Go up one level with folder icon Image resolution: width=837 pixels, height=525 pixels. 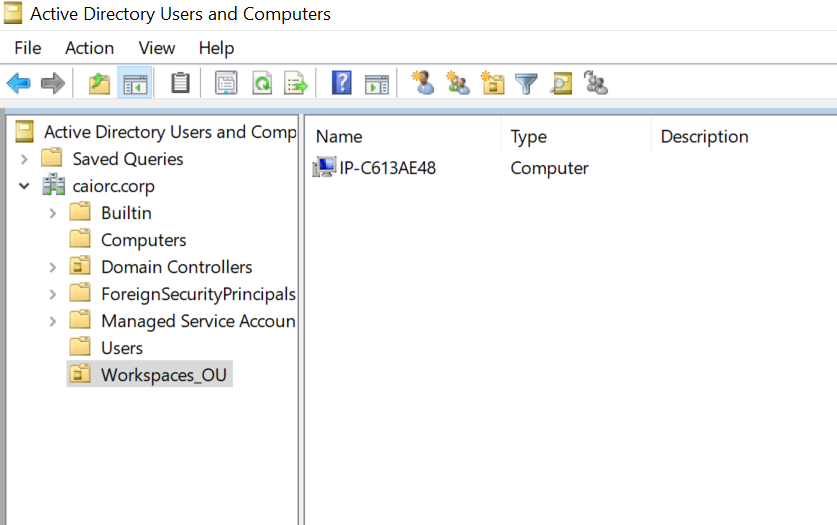(99, 83)
